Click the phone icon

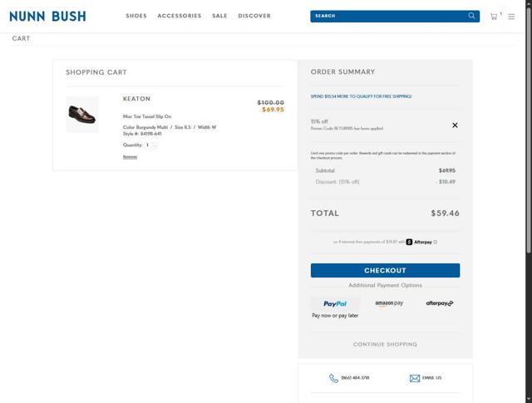(x=333, y=378)
